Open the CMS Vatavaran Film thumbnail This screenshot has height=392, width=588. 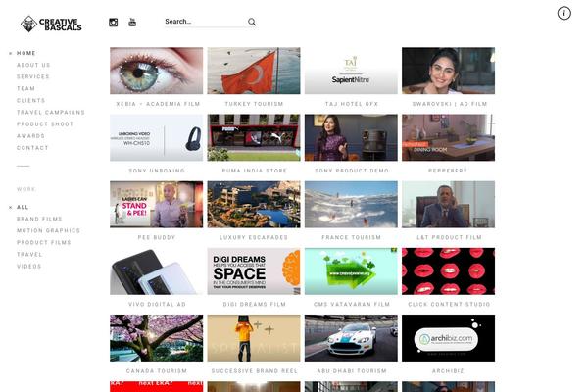pyautogui.click(x=351, y=271)
